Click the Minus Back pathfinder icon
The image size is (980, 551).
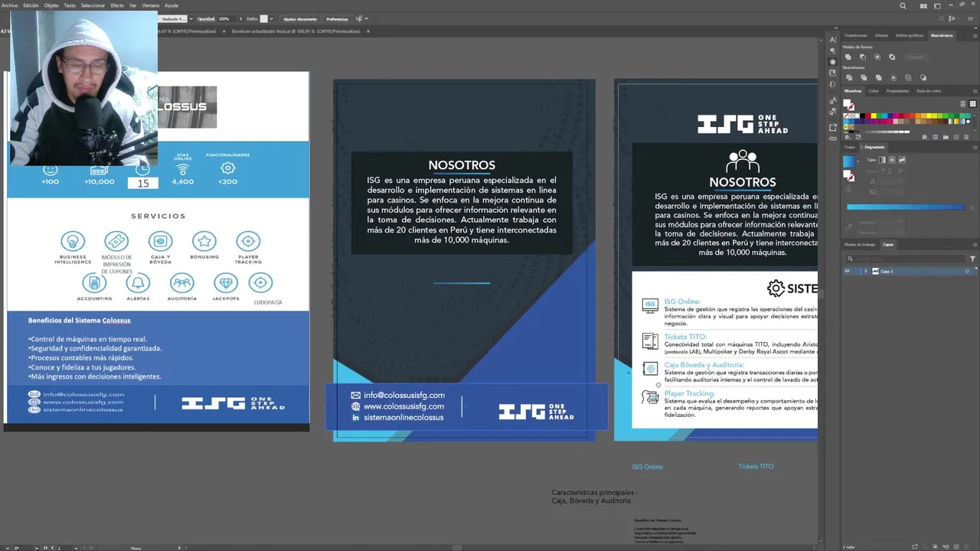coord(923,77)
